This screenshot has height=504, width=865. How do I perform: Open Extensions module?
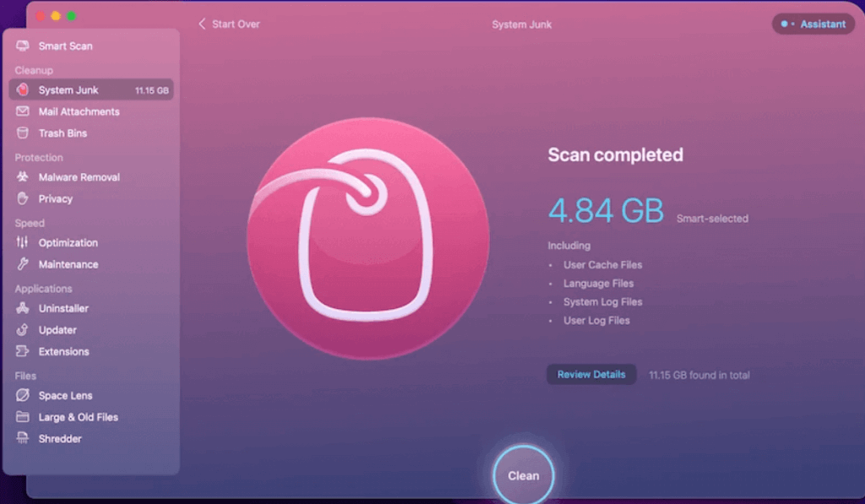[91, 351]
